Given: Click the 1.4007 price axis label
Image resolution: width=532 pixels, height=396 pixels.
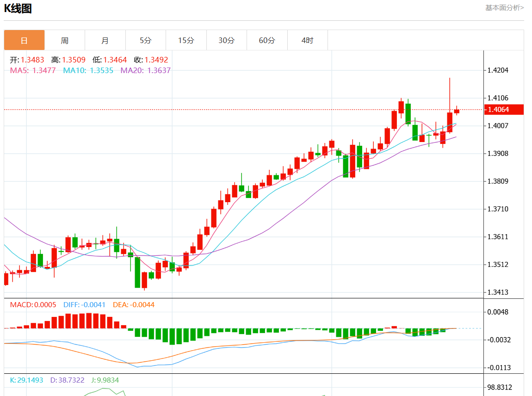Looking at the screenshot, I should [x=498, y=126].
